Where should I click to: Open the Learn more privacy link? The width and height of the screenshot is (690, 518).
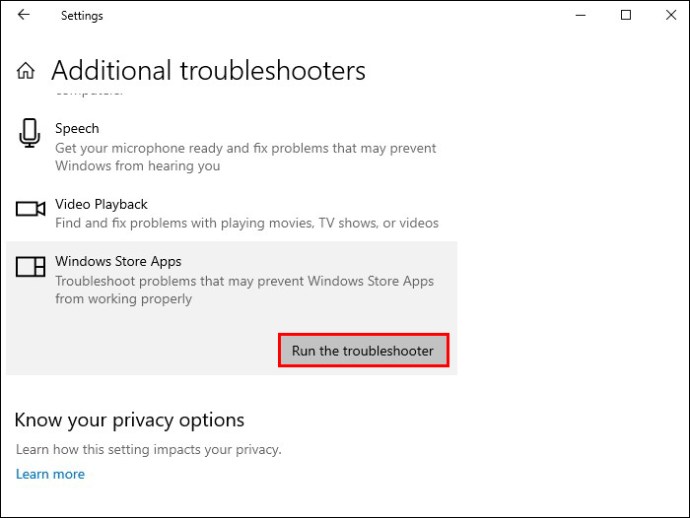coord(50,474)
